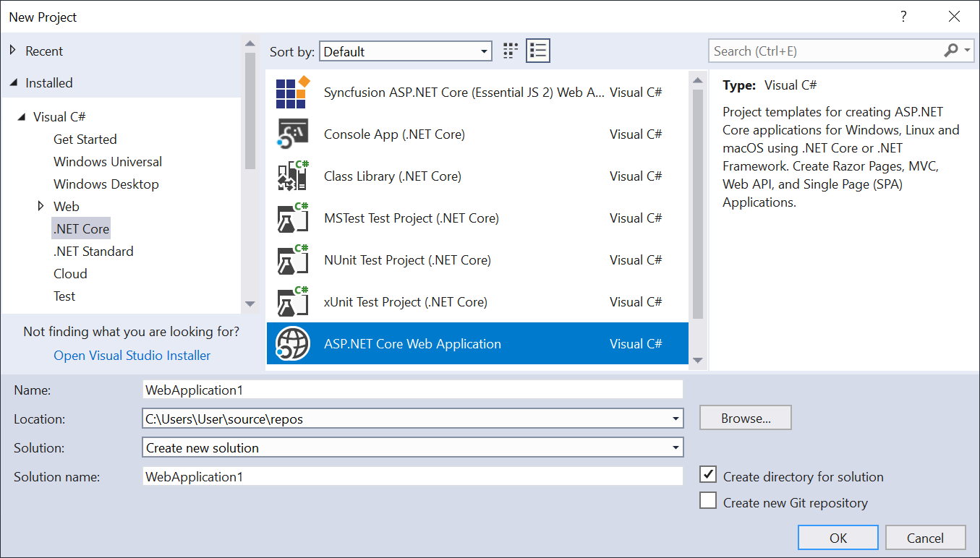This screenshot has width=980, height=558.
Task: Select Class Library (.NET Core) template name
Action: tap(393, 176)
